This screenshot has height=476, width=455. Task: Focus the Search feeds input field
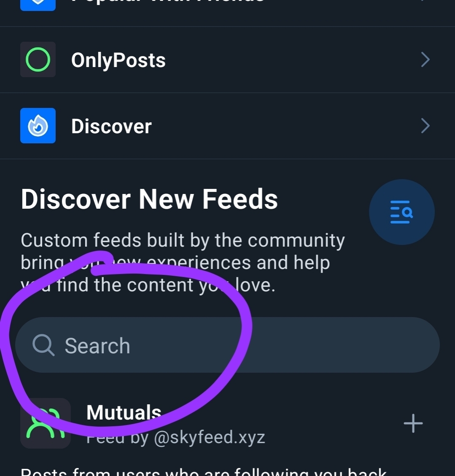(x=253, y=345)
